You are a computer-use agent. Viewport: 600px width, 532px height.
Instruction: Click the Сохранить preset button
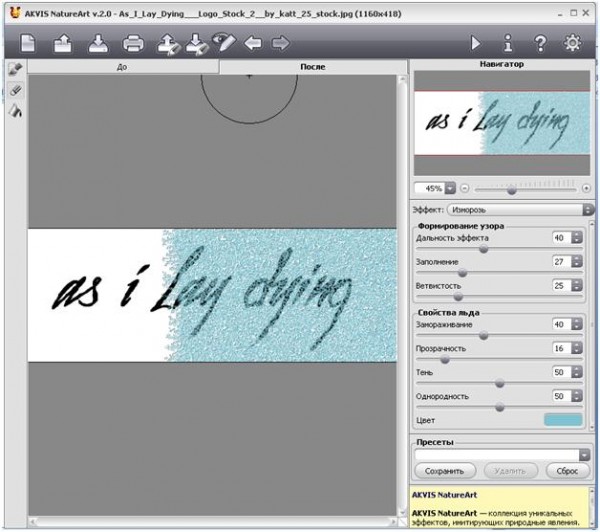(445, 471)
